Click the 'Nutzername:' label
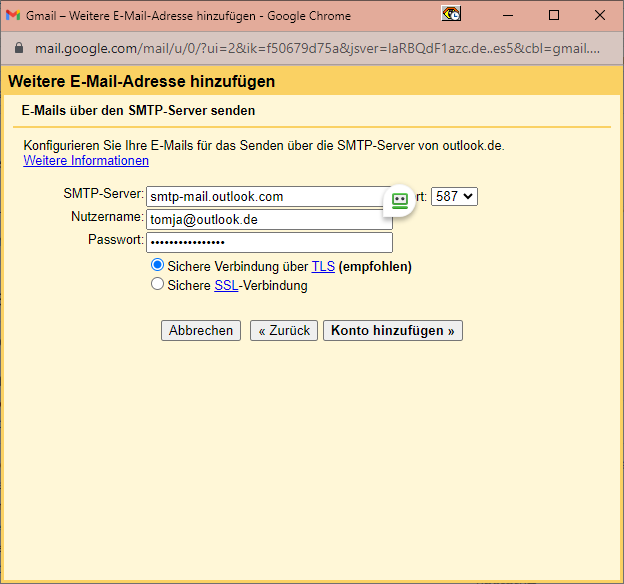624x584 pixels. click(x=107, y=217)
